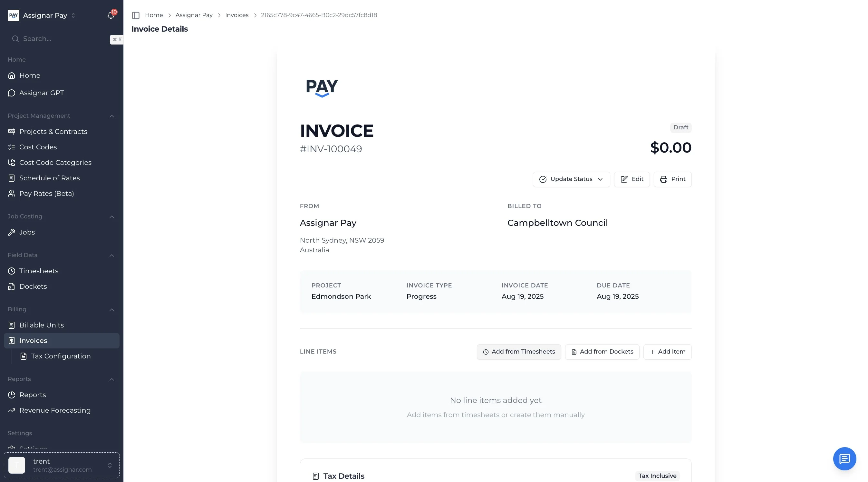Go to Tax Configuration submenu item
The height and width of the screenshot is (482, 868).
click(x=61, y=356)
